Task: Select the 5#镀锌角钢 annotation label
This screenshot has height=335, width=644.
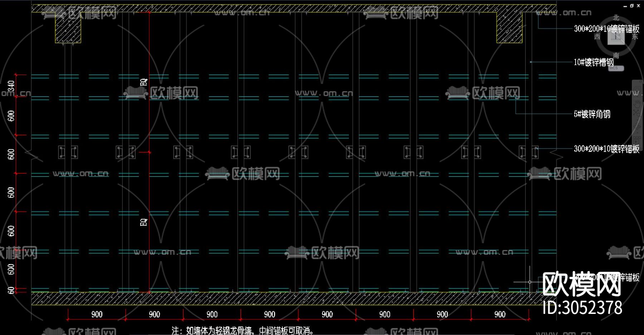Action: tap(592, 114)
